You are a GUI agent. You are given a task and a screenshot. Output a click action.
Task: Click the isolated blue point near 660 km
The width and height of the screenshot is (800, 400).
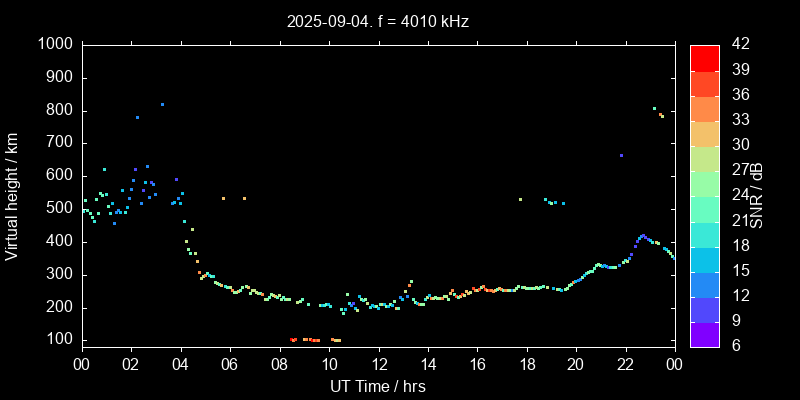point(621,156)
